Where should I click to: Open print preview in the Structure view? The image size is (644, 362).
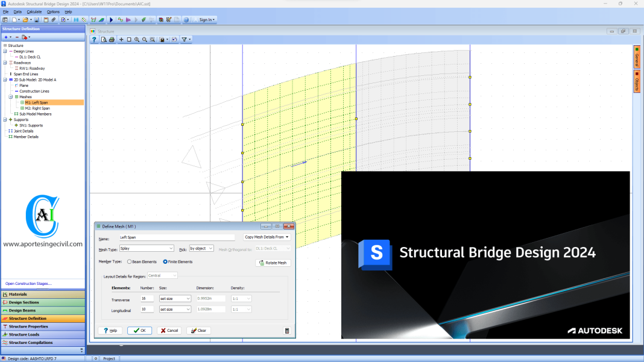coord(104,40)
